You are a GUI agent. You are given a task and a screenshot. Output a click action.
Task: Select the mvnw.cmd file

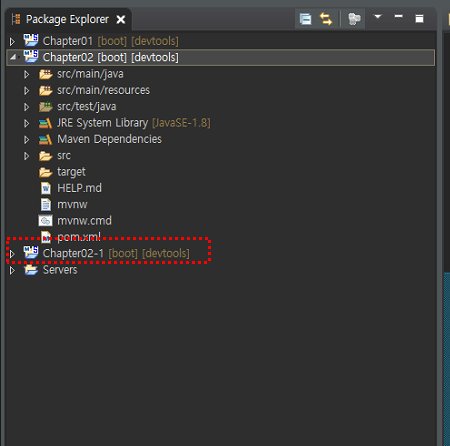(84, 221)
